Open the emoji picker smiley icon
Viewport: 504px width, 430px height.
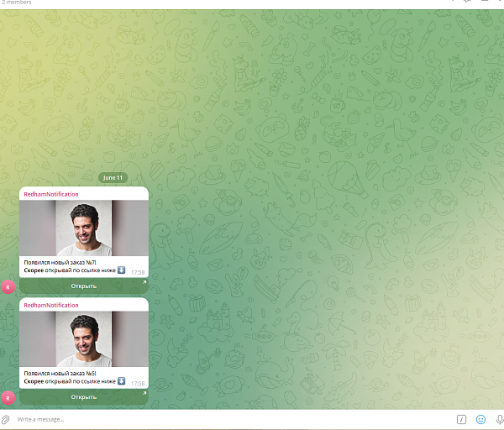click(x=480, y=419)
